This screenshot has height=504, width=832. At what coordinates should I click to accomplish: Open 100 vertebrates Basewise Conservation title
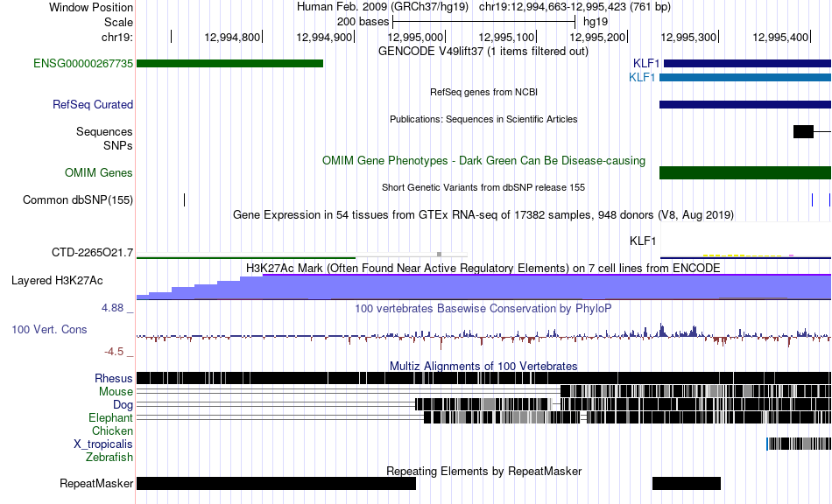(x=483, y=309)
